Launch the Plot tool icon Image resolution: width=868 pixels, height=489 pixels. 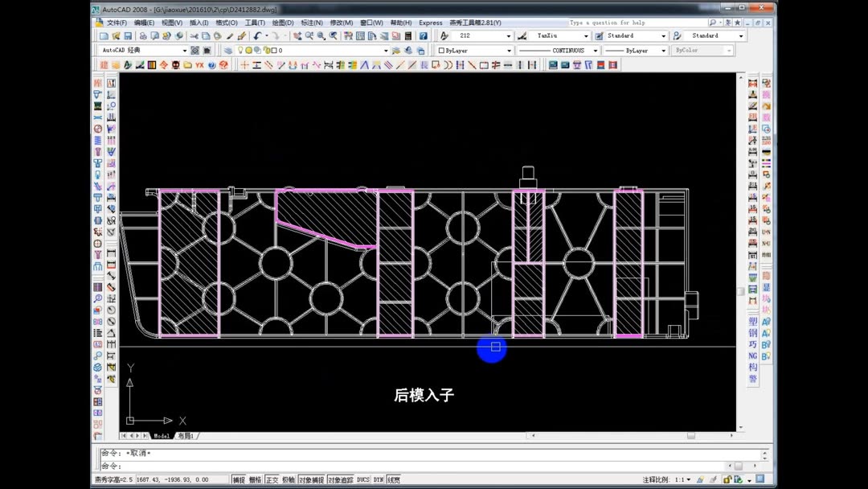click(143, 35)
